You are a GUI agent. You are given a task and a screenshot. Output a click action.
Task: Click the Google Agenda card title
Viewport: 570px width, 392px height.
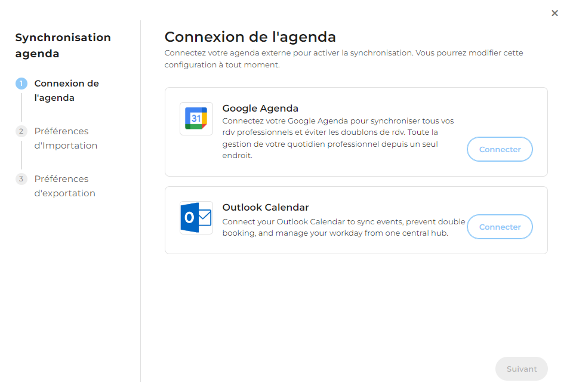coord(260,108)
